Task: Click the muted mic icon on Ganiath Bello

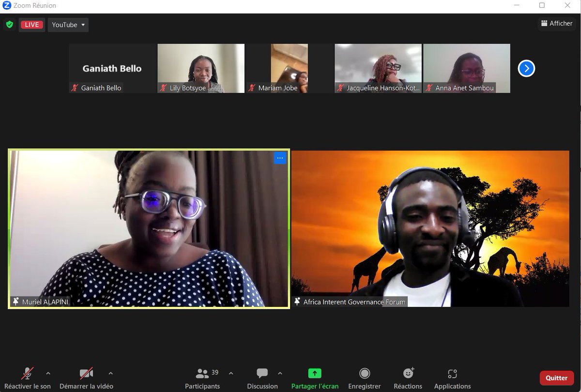Action: [x=75, y=88]
